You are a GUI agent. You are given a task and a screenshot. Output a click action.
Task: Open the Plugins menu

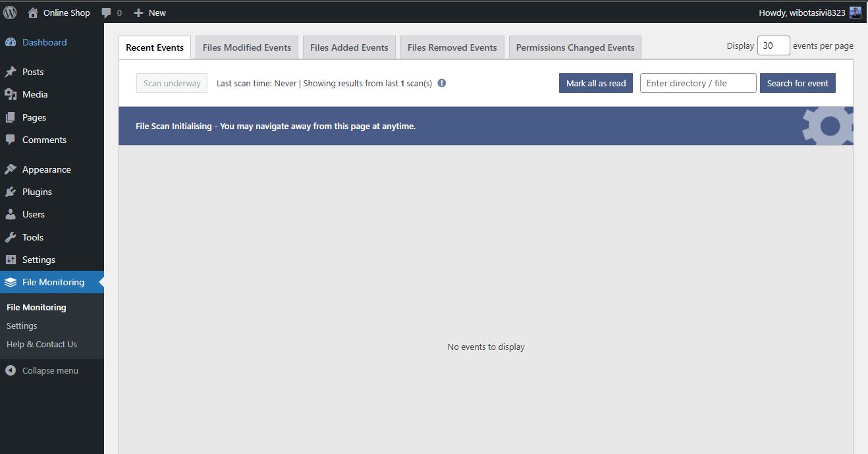point(52,192)
